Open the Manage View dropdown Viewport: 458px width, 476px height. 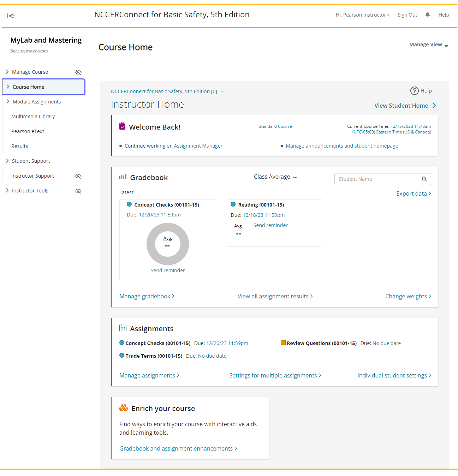click(429, 44)
